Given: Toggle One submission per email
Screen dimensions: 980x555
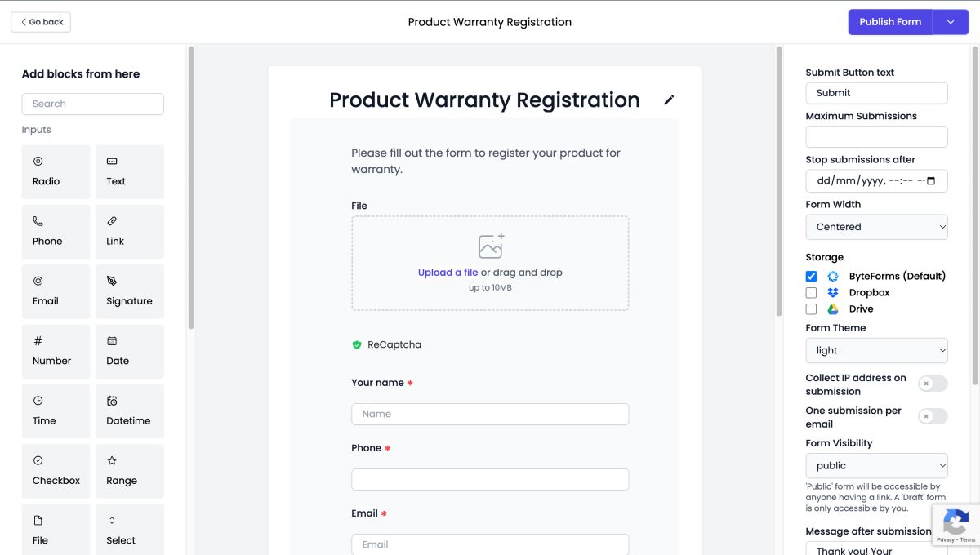Looking at the screenshot, I should tap(933, 416).
